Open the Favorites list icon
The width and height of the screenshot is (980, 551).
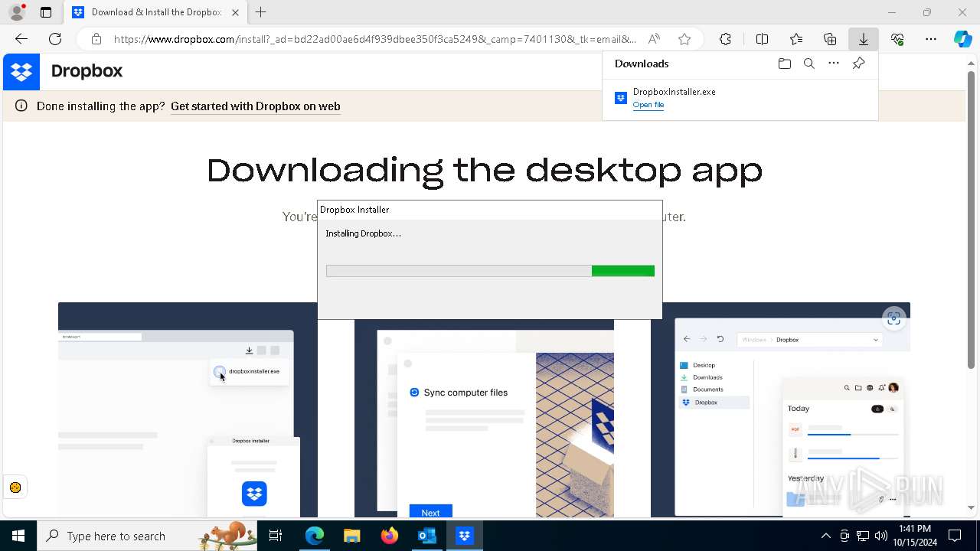click(796, 39)
